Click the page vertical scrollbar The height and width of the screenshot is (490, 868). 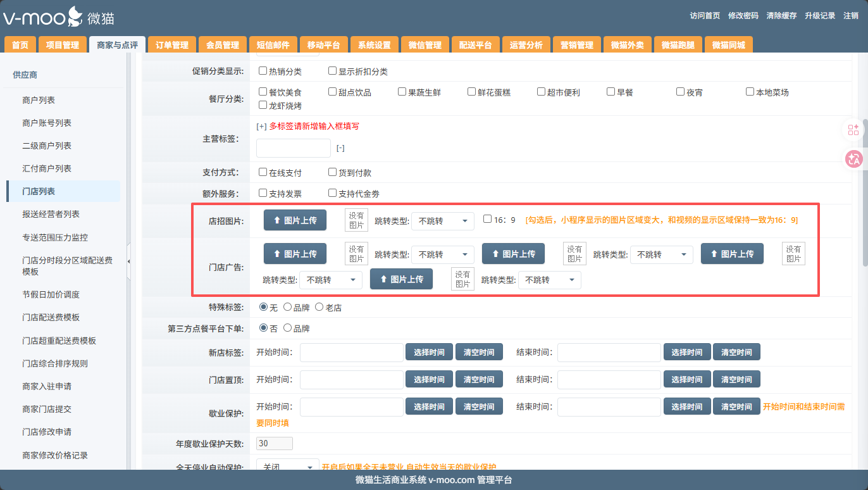864,190
